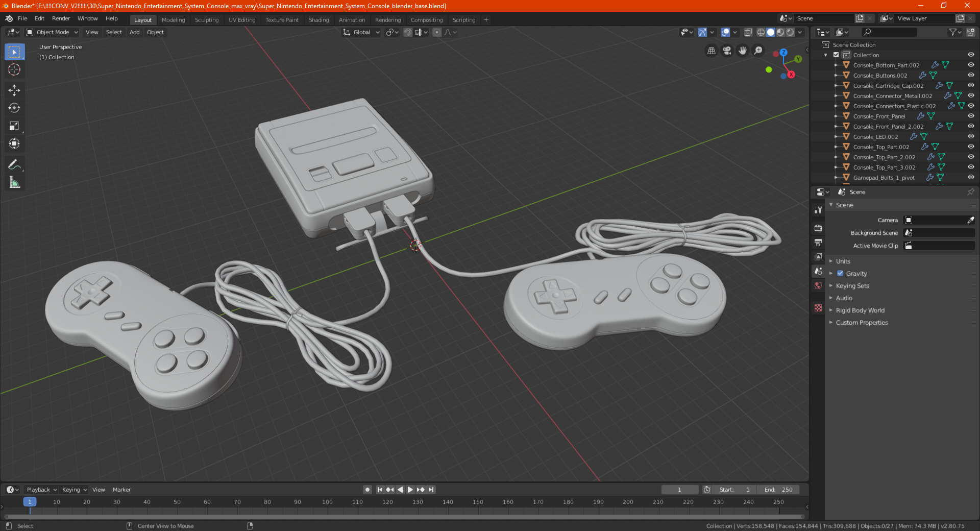
Task: Click the pan view hand icon
Action: click(743, 51)
